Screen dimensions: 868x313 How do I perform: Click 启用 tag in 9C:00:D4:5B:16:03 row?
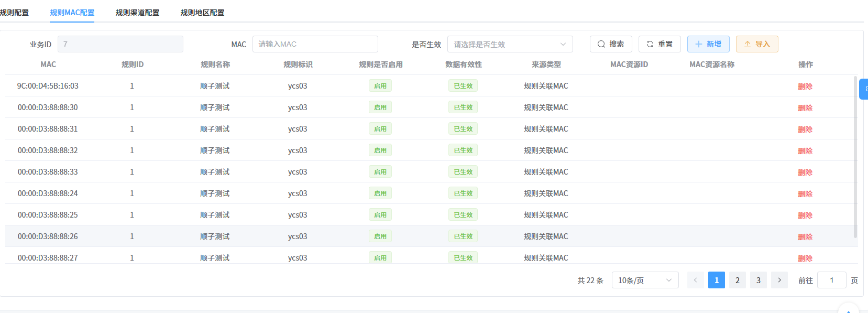[x=380, y=86]
